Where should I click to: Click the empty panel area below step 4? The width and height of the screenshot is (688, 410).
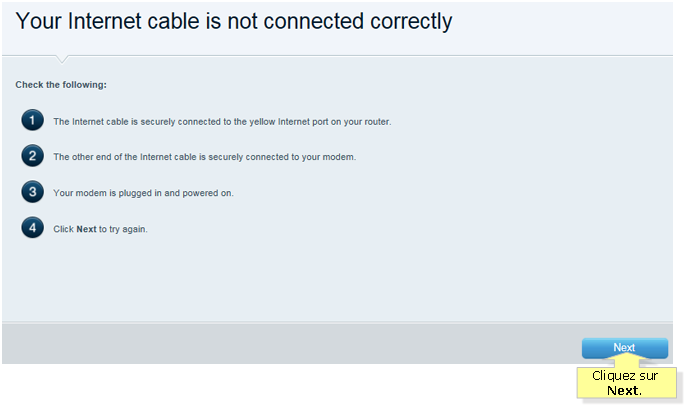(x=337, y=281)
